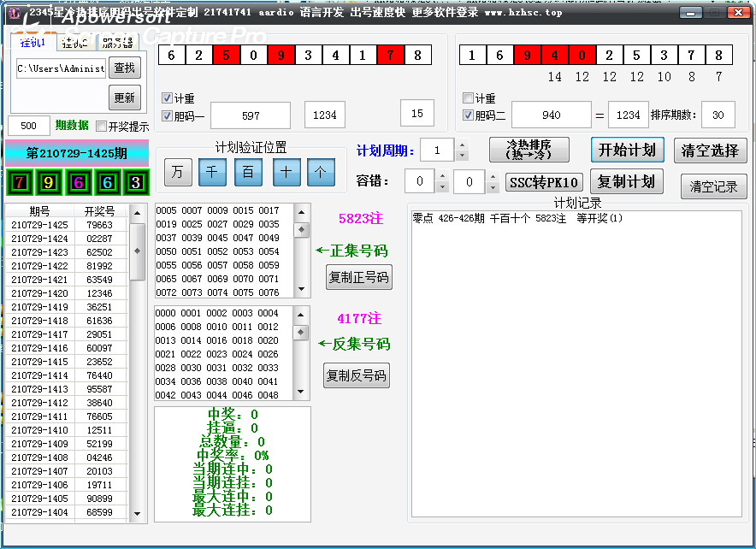Open the 服务器 tab
Image resolution: width=756 pixels, height=549 pixels.
(x=118, y=43)
